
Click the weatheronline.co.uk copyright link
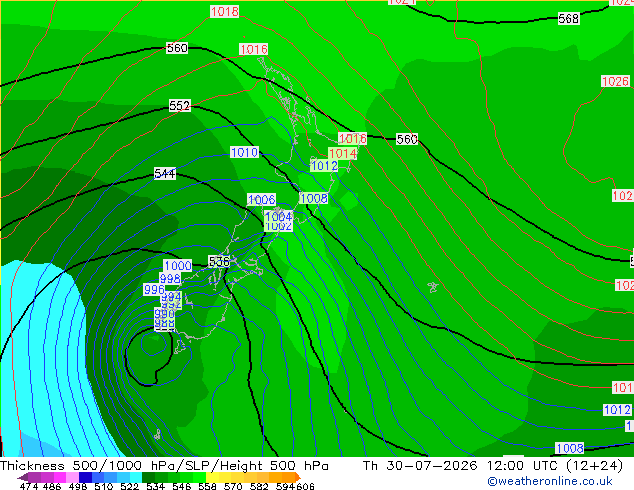click(549, 481)
